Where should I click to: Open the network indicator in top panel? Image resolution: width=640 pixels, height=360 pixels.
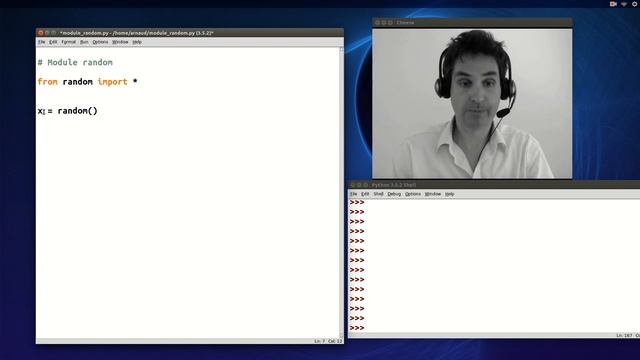(624, 4)
